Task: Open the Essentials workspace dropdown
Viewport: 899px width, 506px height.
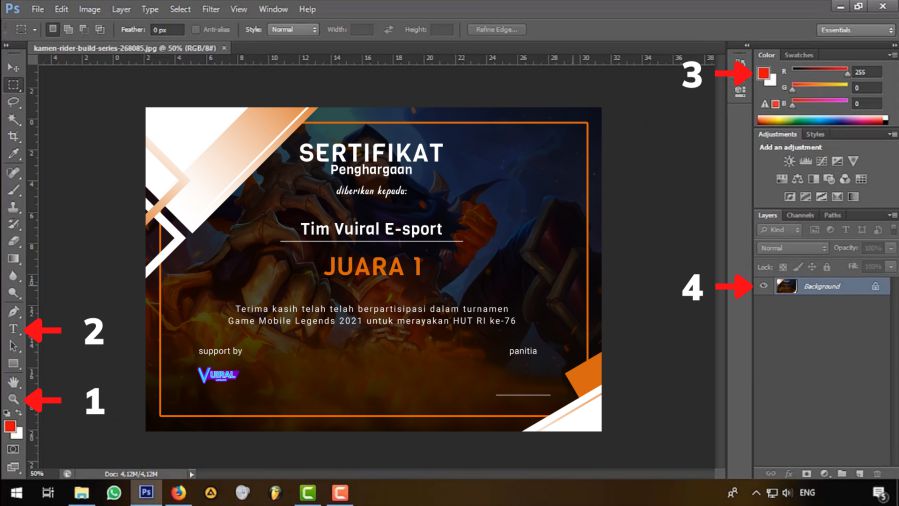Action: [855, 30]
